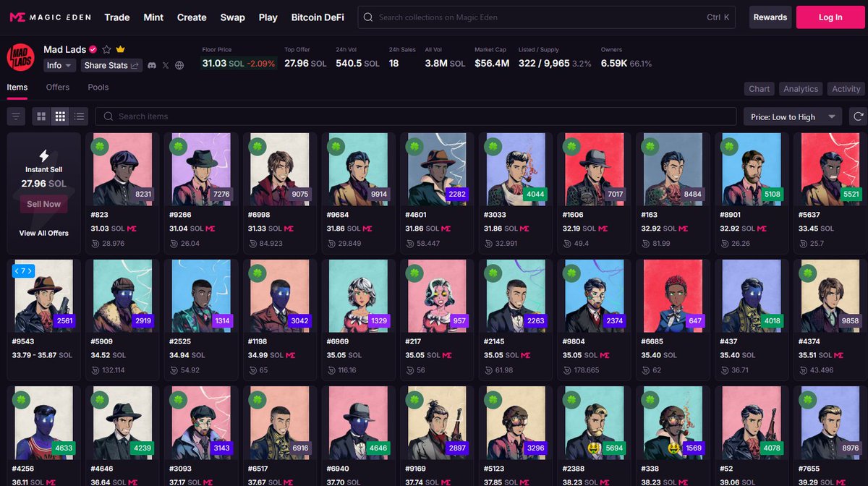
Task: Click the Sell Now button
Action: pos(43,204)
